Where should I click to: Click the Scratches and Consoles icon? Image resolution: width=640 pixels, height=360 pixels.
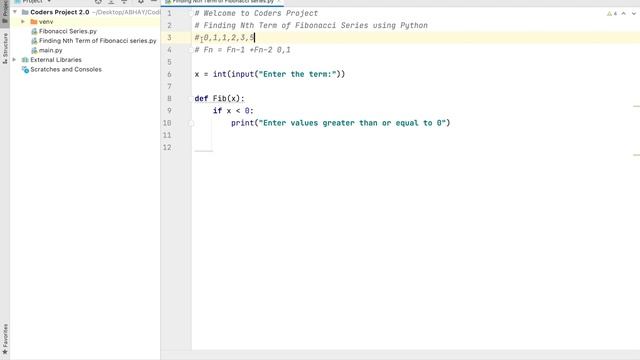(x=25, y=69)
